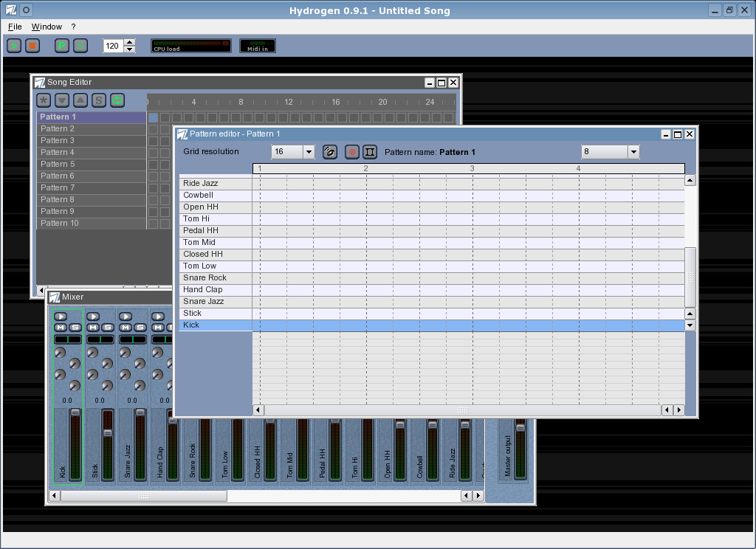Solo the Stick channel in Mixer
The height and width of the screenshot is (549, 756).
[x=107, y=328]
